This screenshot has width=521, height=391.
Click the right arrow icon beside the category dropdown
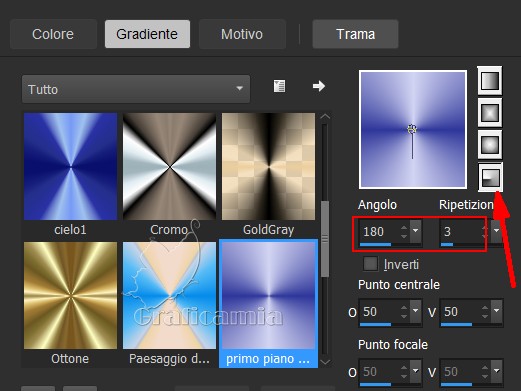pos(319,86)
